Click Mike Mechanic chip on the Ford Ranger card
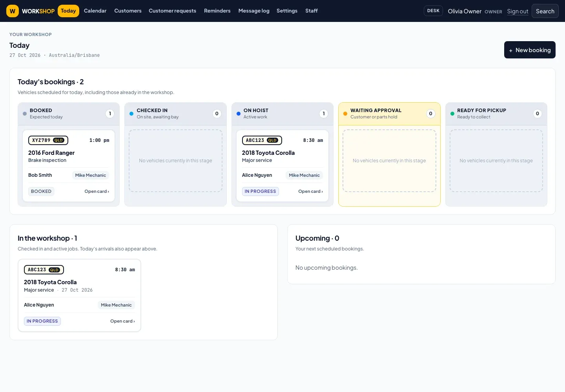 coord(91,175)
